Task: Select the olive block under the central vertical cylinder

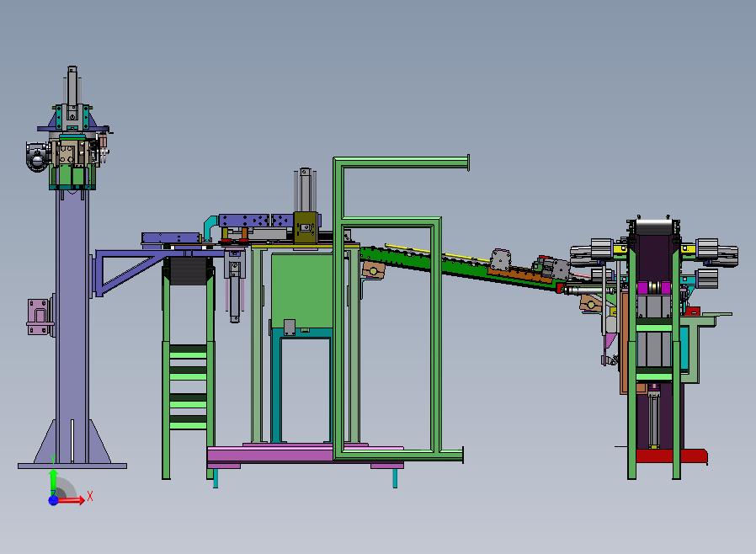Action: coord(306,227)
